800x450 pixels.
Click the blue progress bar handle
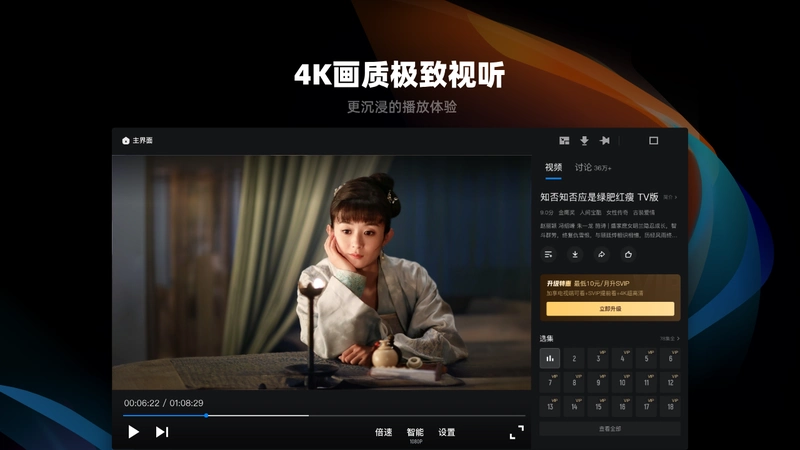click(x=206, y=415)
